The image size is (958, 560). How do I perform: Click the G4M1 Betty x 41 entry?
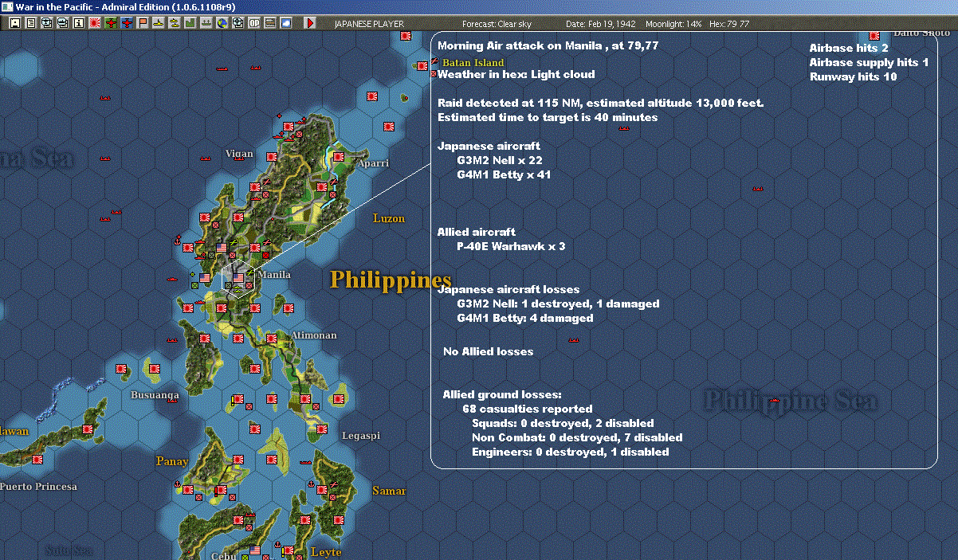click(x=504, y=174)
